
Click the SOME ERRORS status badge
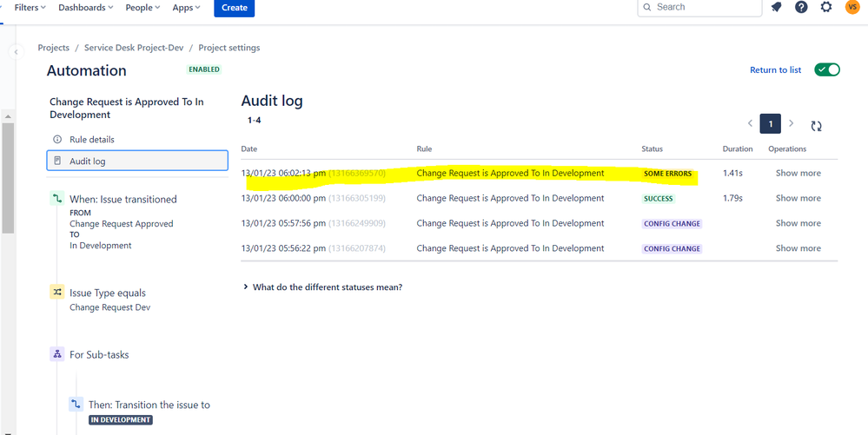667,174
